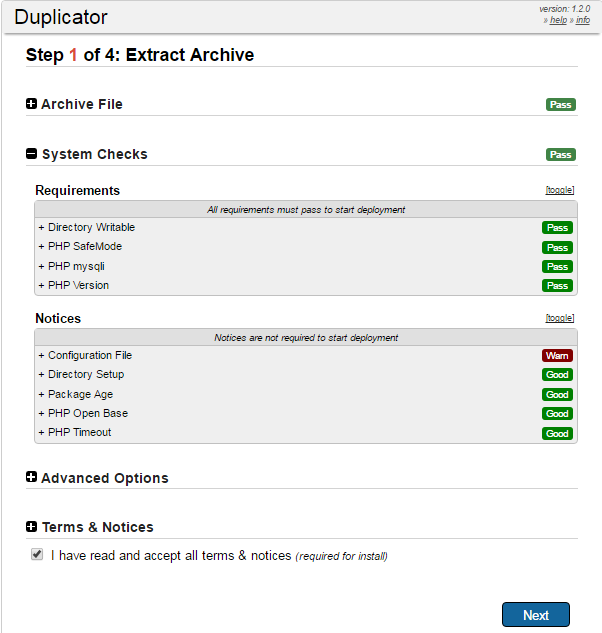Screen dimensions: 602x633
Task: Open the info link in header
Action: [x=583, y=20]
